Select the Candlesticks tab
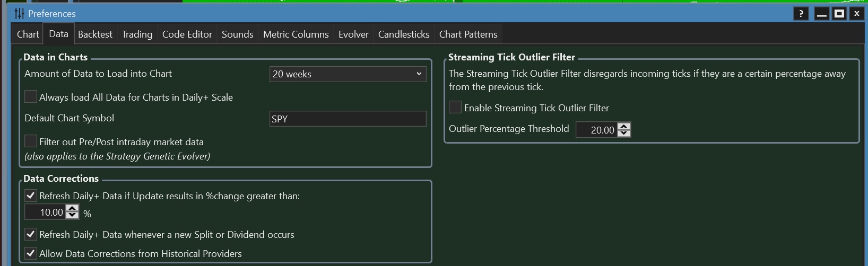This screenshot has height=266, width=868. click(x=403, y=34)
